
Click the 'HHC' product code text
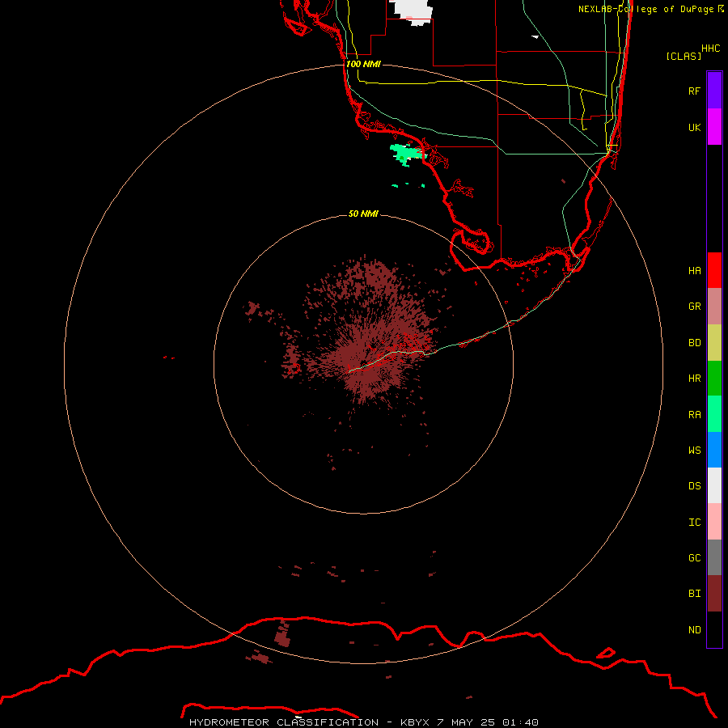click(x=710, y=49)
